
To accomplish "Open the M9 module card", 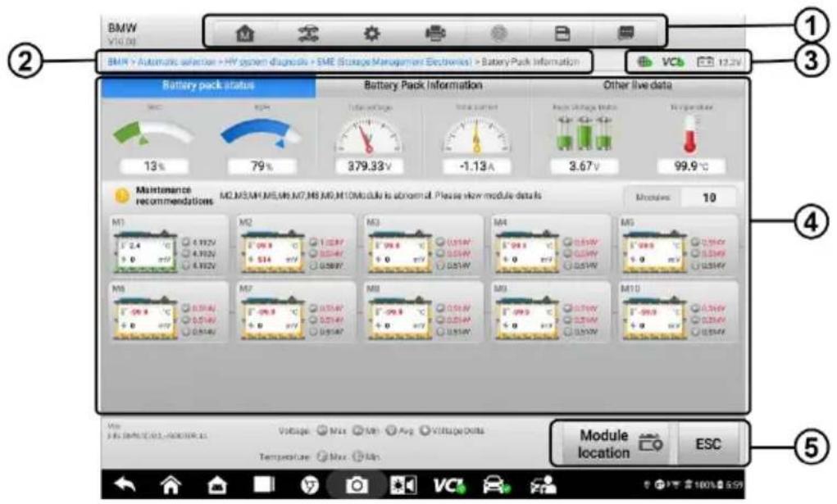I will (x=550, y=311).
